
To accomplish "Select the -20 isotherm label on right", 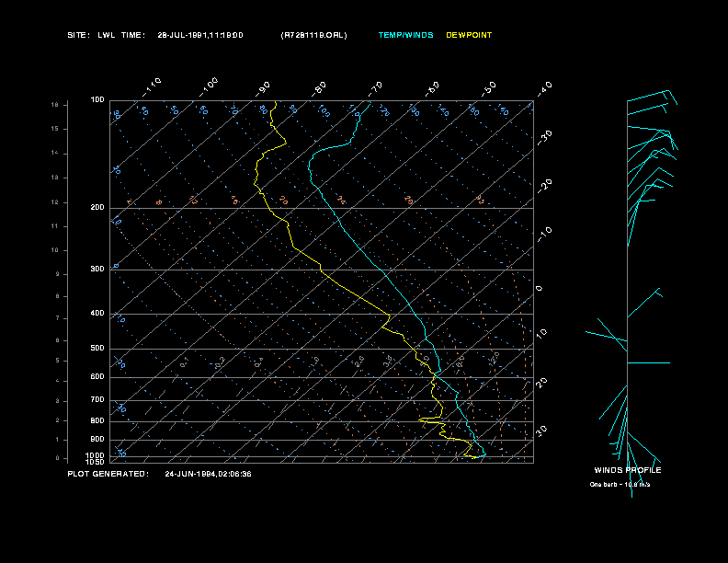I will coord(545,186).
